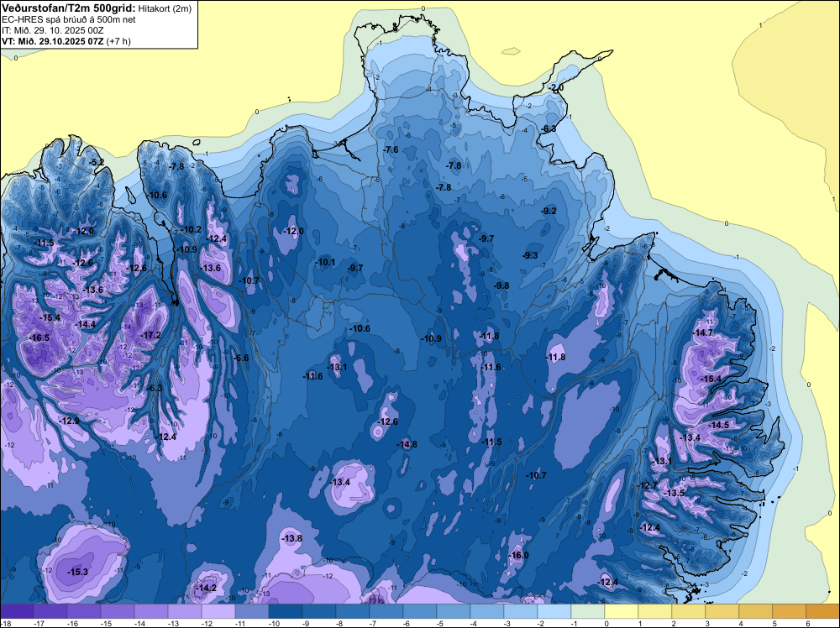Image resolution: width=840 pixels, height=628 pixels.
Task: Click the -6.6 temperature value label
Action: (241, 358)
